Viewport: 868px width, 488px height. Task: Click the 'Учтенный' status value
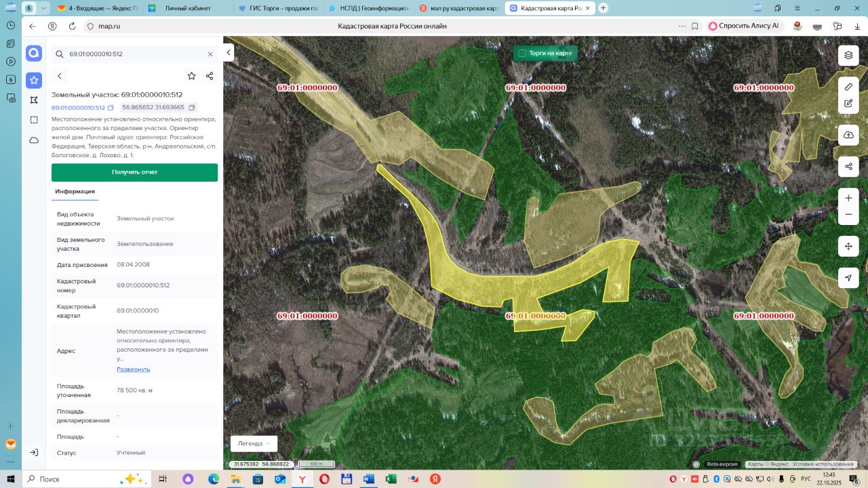[x=131, y=453]
